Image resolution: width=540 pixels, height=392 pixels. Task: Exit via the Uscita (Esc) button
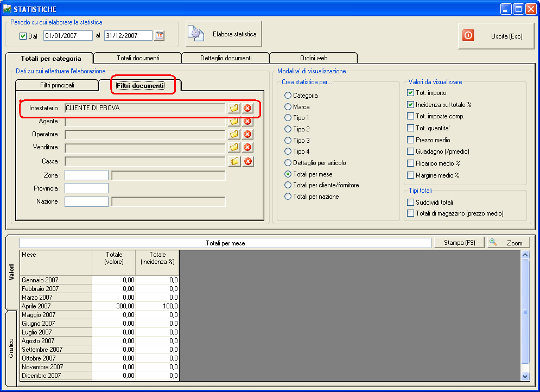click(x=497, y=36)
